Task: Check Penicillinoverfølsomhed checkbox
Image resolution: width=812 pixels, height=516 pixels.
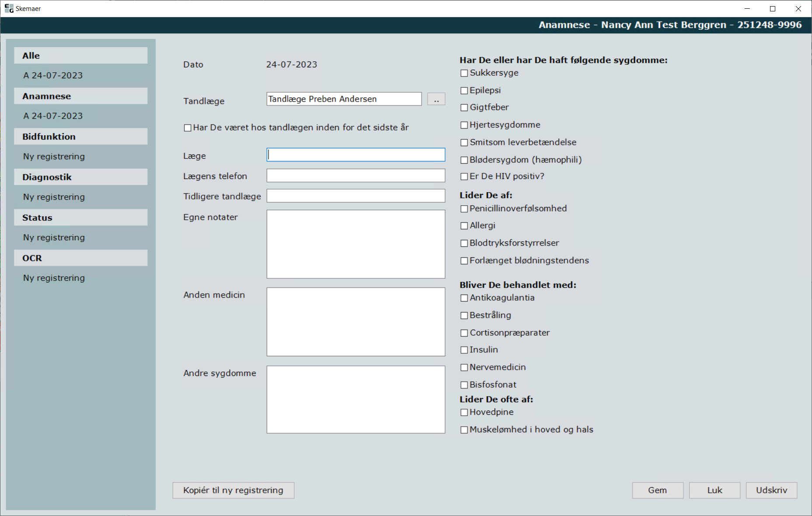Action: click(464, 209)
